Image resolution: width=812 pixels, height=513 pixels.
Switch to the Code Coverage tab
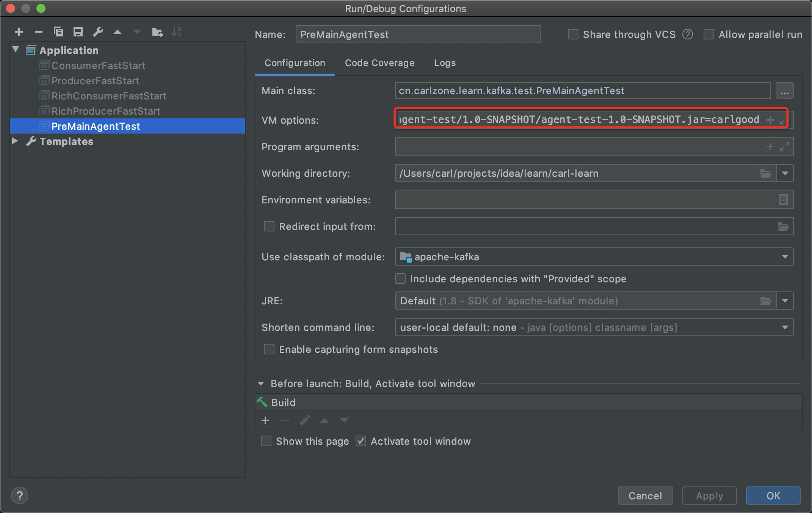click(x=379, y=63)
